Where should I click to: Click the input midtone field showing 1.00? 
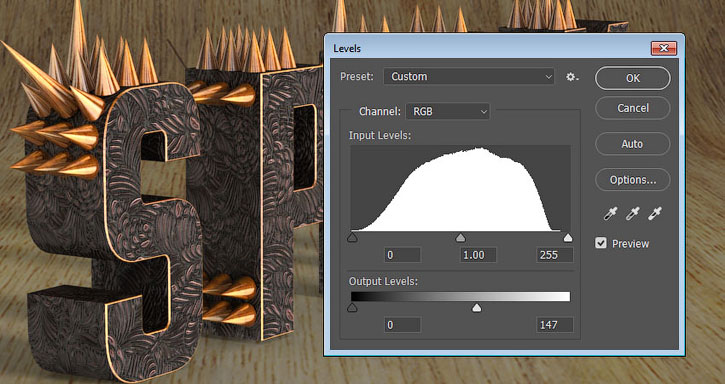[478, 255]
